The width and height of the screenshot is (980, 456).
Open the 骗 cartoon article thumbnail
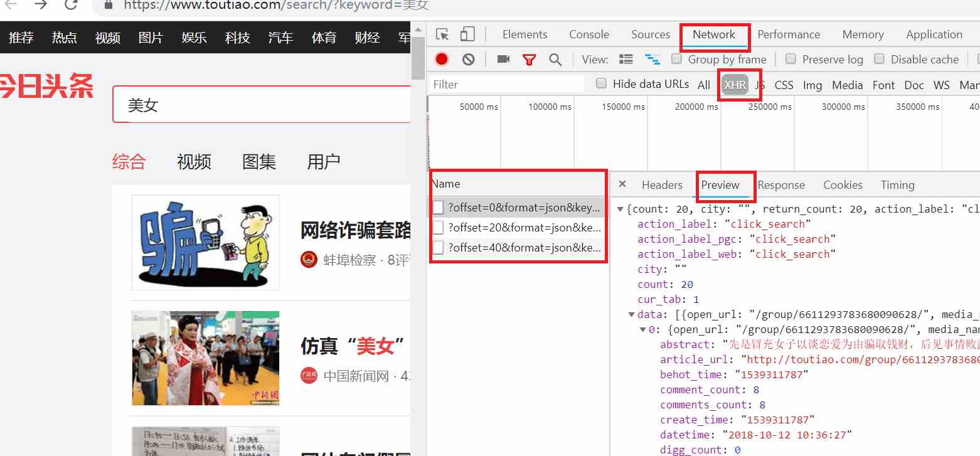(206, 243)
